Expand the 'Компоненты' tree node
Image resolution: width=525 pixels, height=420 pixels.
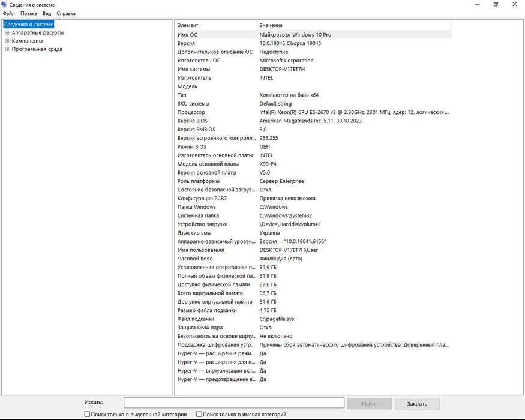pos(7,41)
